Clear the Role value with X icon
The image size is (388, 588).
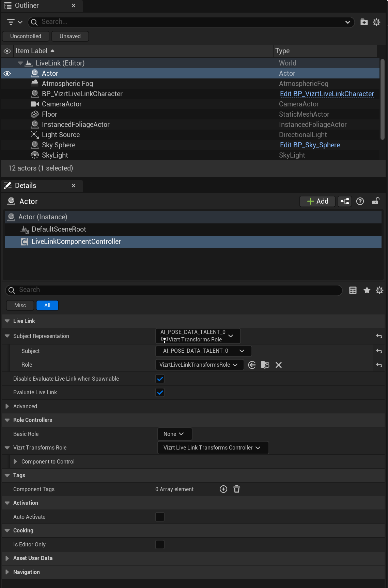(x=278, y=365)
